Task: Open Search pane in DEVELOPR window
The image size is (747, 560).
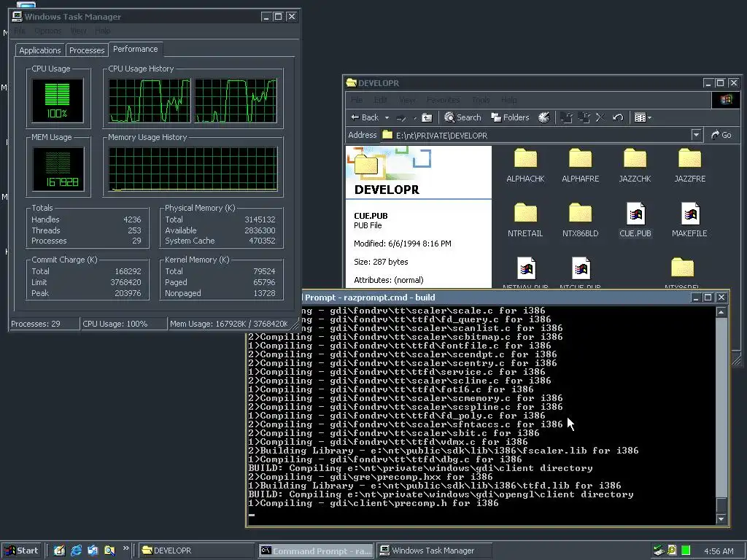Action: [462, 117]
